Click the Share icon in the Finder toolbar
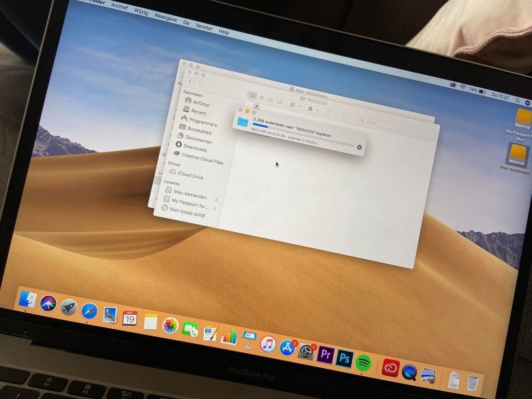The height and width of the screenshot is (399, 532). pos(329,113)
